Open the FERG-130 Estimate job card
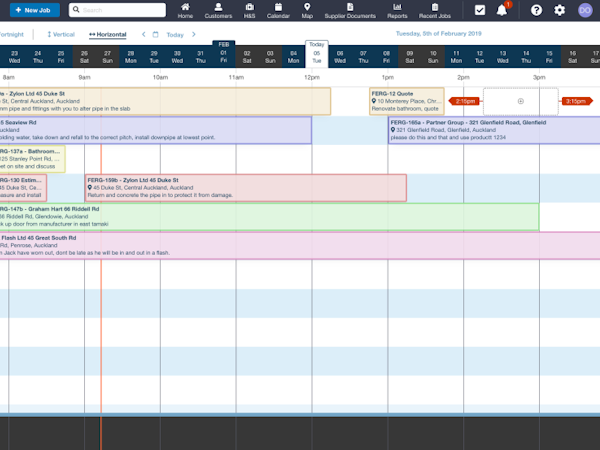The height and width of the screenshot is (450, 600). 23,188
